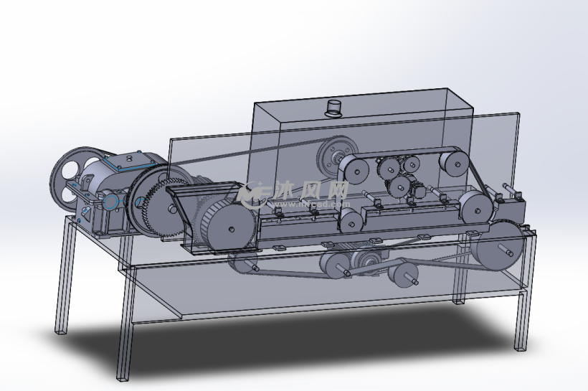This screenshot has height=391, width=588.
Task: Click the cylindrical cap atop the tank
Action: (333, 109)
